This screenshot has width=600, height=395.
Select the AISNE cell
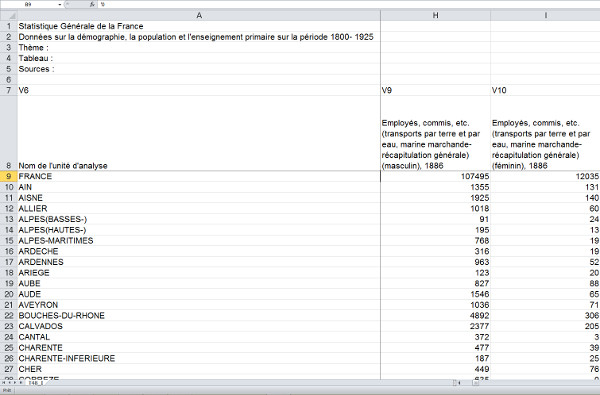199,198
